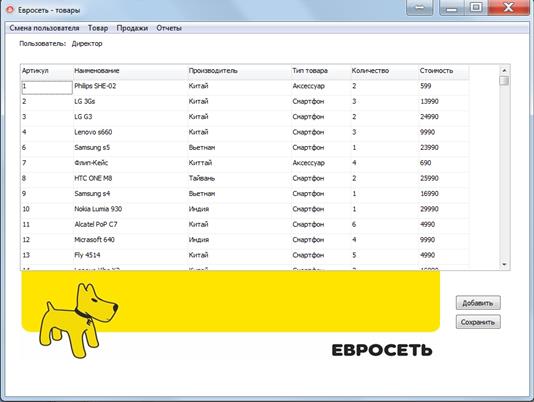Sort by the Наименование column header
Screen dimensions: 534x402
[130, 71]
